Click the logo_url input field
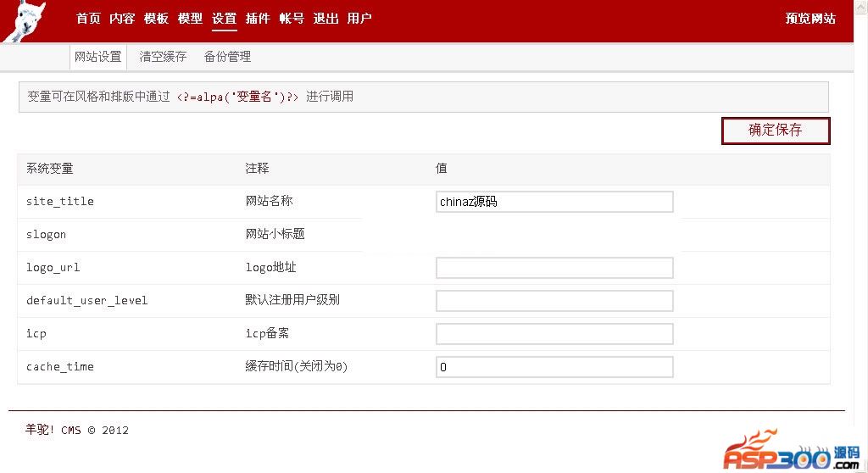 (x=554, y=268)
